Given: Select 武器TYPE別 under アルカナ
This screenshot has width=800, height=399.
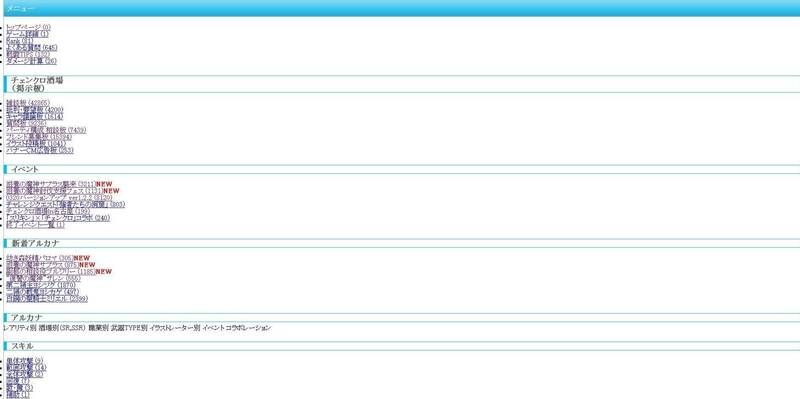Looking at the screenshot, I should pos(129,328).
